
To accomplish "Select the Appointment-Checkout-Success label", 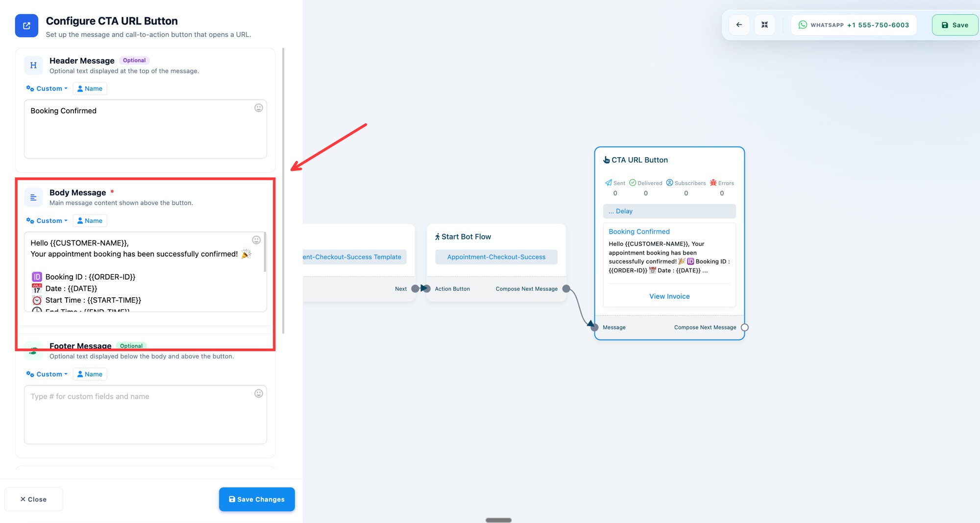I will tap(496, 257).
